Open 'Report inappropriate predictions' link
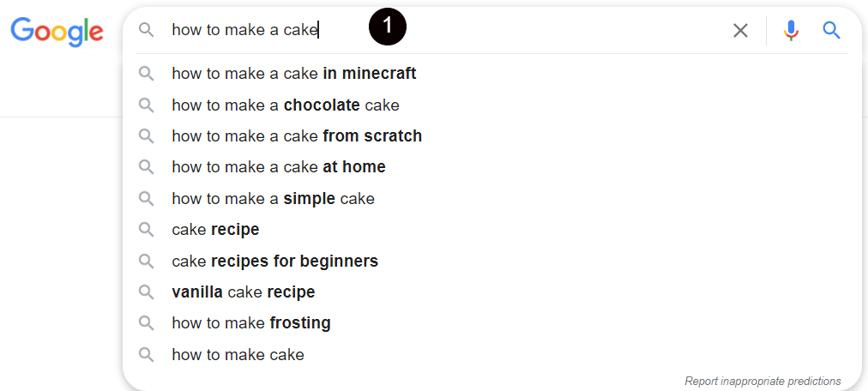Screen dimensions: 868x391 point(763,381)
